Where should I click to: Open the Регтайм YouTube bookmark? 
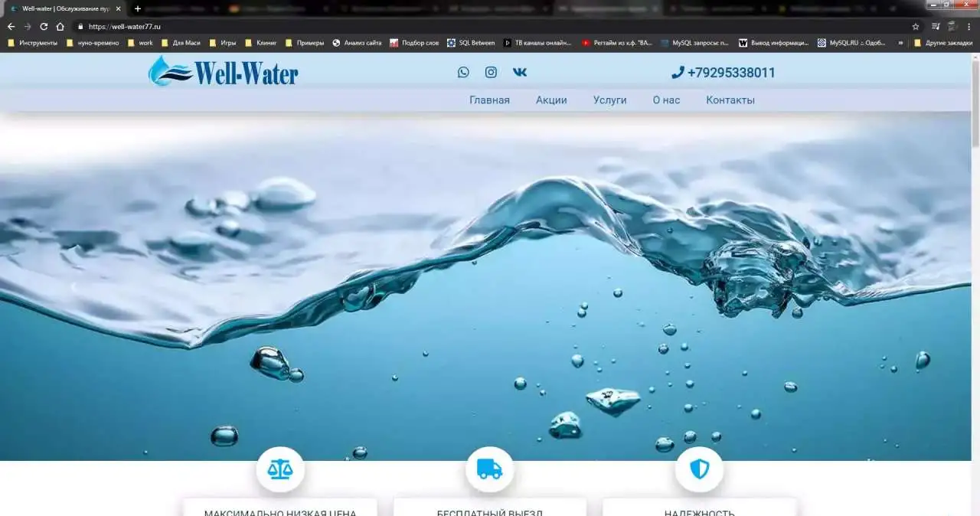[617, 43]
